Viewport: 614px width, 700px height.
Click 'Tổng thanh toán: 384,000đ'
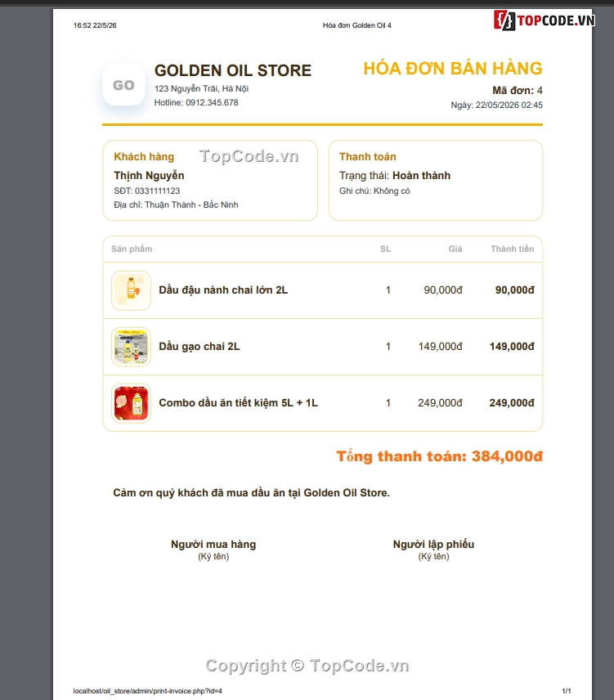[x=440, y=456]
